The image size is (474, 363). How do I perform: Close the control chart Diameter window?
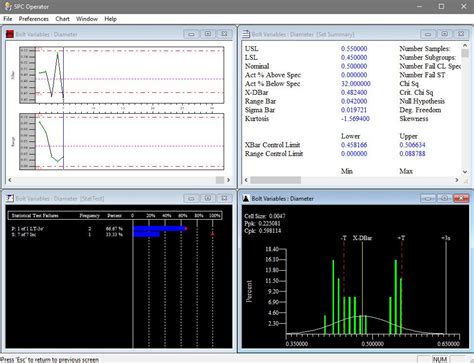[x=224, y=34]
